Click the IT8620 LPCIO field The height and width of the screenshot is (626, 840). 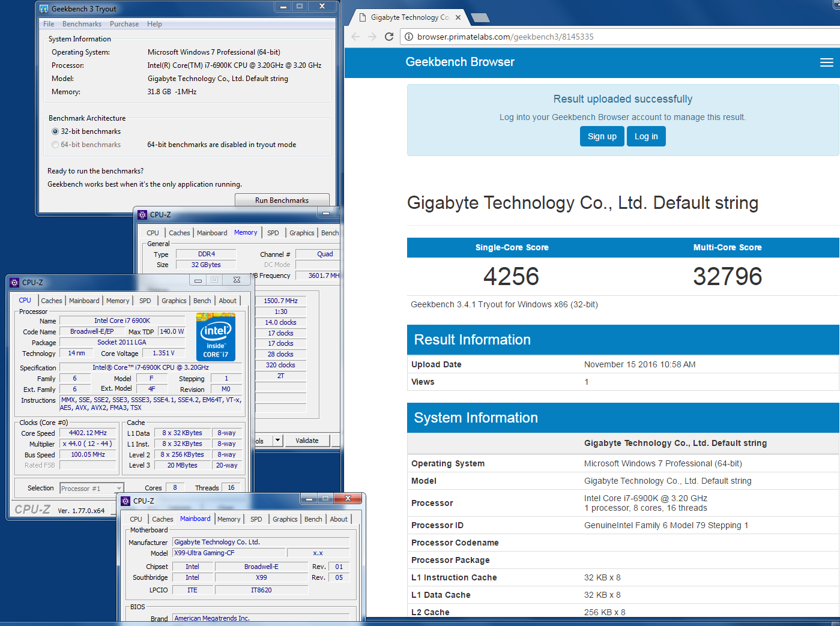coord(261,590)
